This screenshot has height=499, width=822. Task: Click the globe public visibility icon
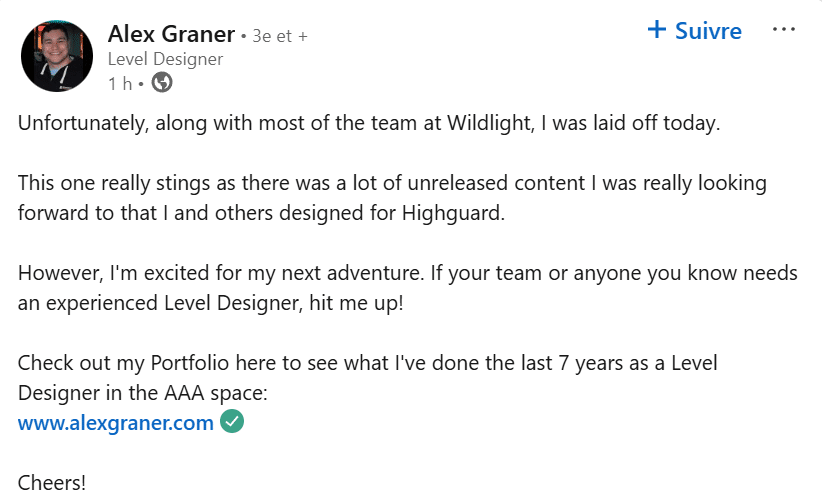[161, 83]
